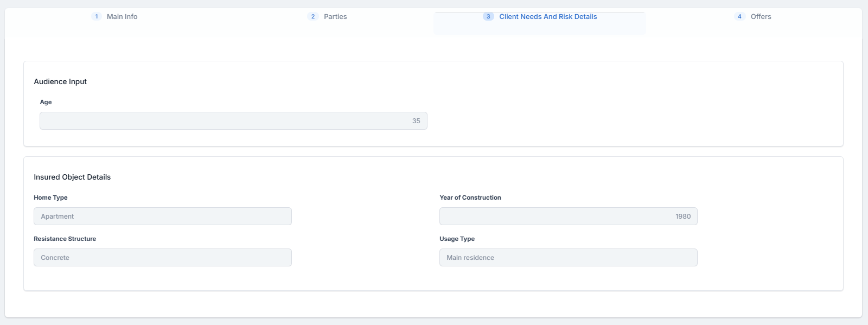
Task: Open the Usage Type dropdown showing Main residence
Action: (x=568, y=258)
